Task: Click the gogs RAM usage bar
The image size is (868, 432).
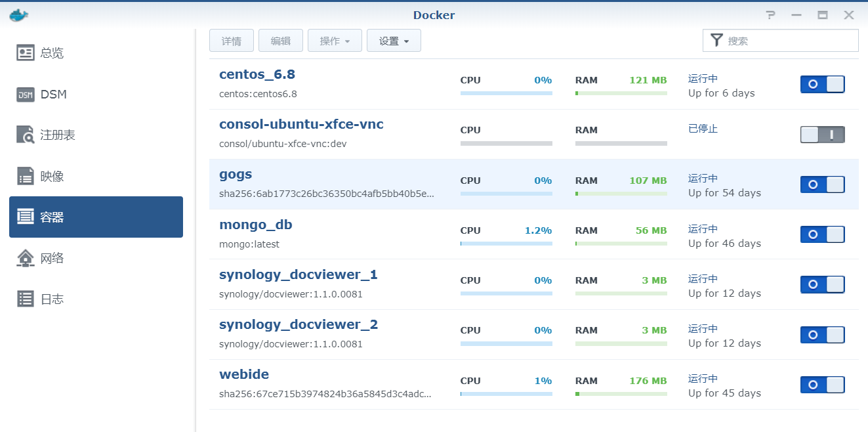Action: 621,194
